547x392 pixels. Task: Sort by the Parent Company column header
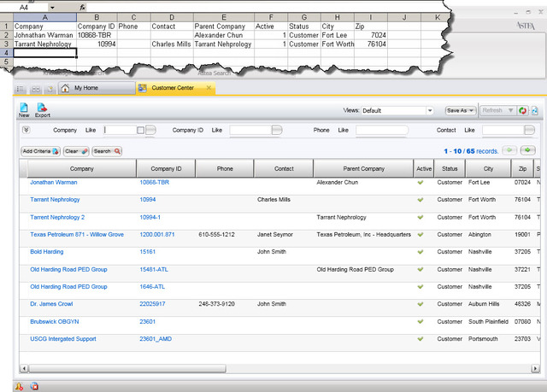363,168
